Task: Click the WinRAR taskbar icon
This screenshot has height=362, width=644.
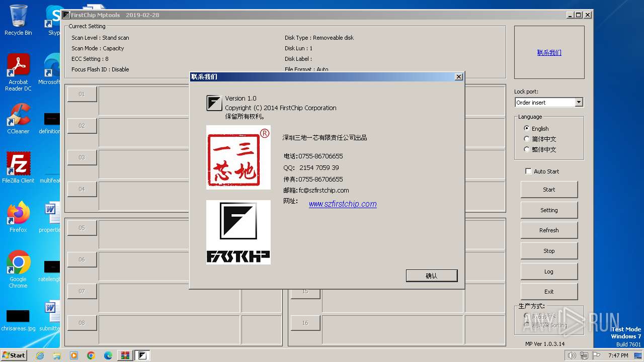Action: pos(125,355)
